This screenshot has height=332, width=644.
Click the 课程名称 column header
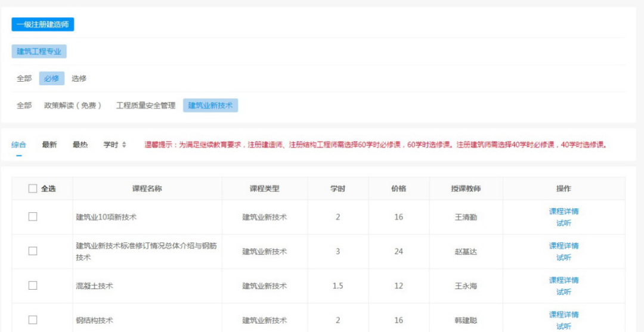(147, 188)
